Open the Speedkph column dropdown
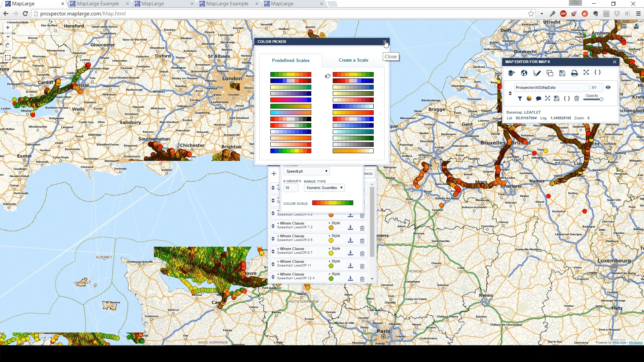Viewport: 644px width, 362px height. 306,171
